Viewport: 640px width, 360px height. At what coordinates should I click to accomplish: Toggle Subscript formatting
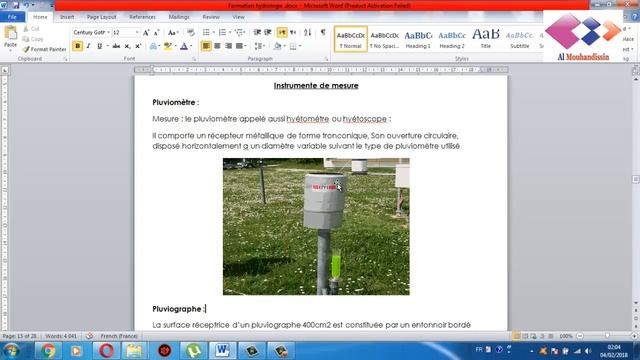pos(127,46)
